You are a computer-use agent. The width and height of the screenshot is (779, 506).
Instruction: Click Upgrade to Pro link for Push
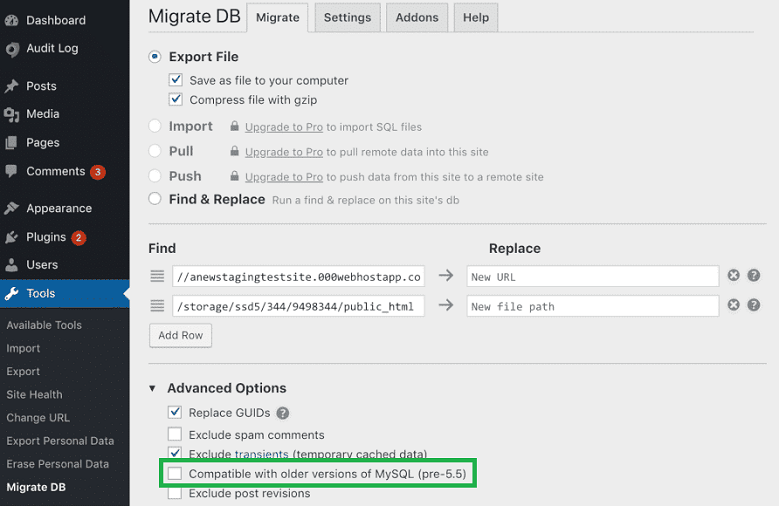pyautogui.click(x=284, y=177)
